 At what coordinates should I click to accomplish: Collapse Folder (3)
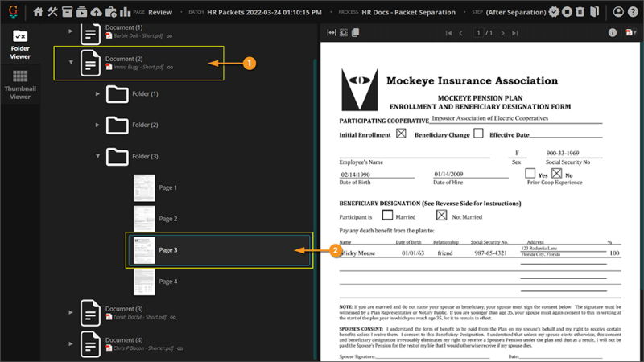[x=97, y=156]
